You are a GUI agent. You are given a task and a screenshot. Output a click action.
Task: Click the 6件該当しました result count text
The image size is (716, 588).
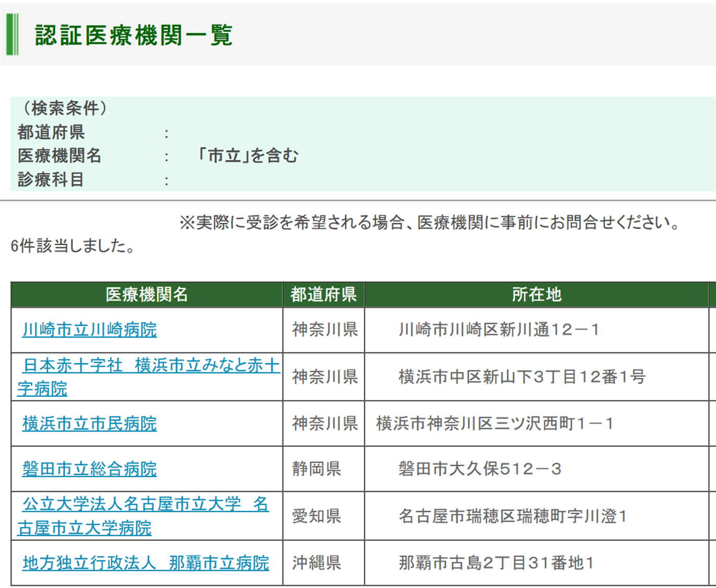click(x=73, y=246)
